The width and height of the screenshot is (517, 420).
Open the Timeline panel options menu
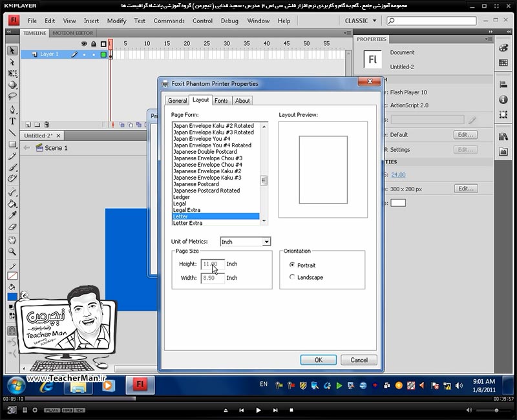[x=347, y=33]
